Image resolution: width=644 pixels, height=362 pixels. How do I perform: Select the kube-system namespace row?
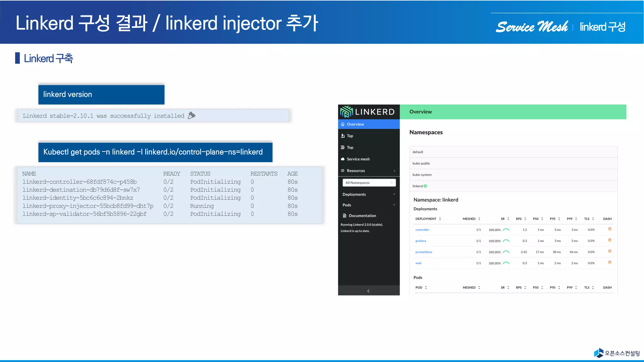(513, 174)
